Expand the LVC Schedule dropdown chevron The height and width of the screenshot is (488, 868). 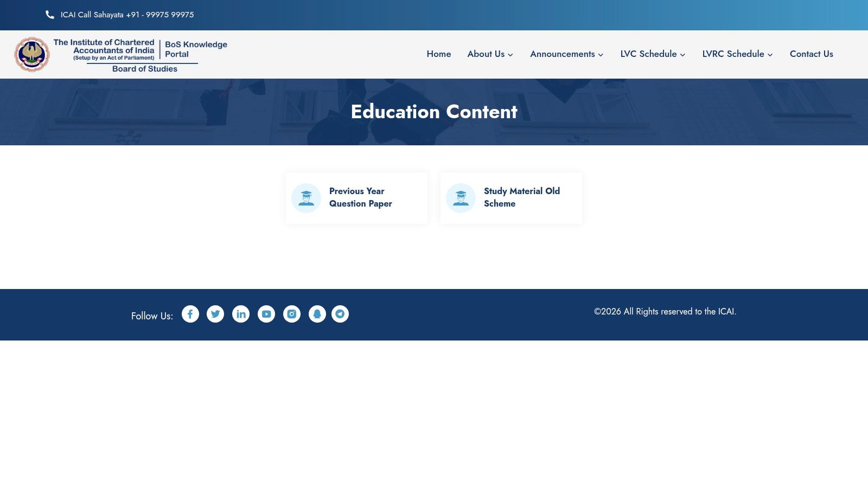point(682,55)
